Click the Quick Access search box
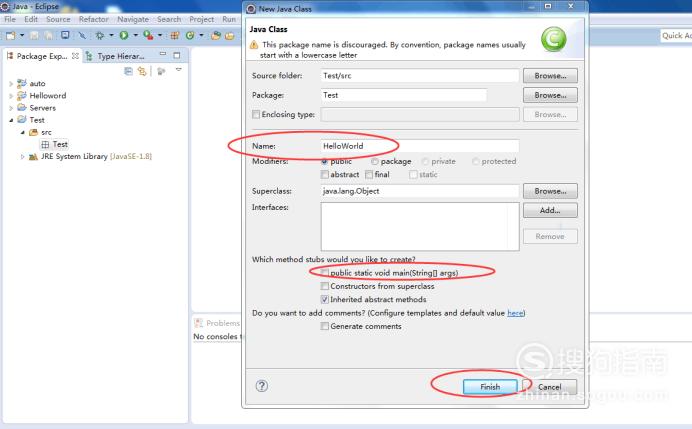 (676, 36)
